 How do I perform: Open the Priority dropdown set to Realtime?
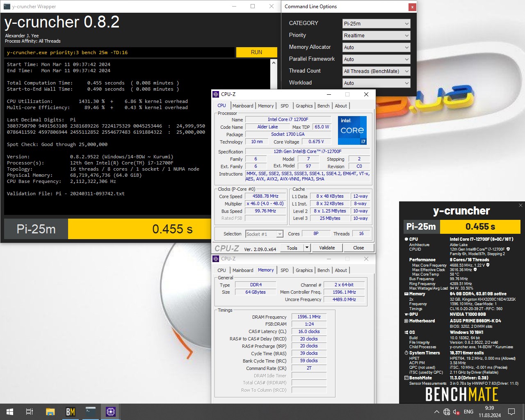click(376, 36)
